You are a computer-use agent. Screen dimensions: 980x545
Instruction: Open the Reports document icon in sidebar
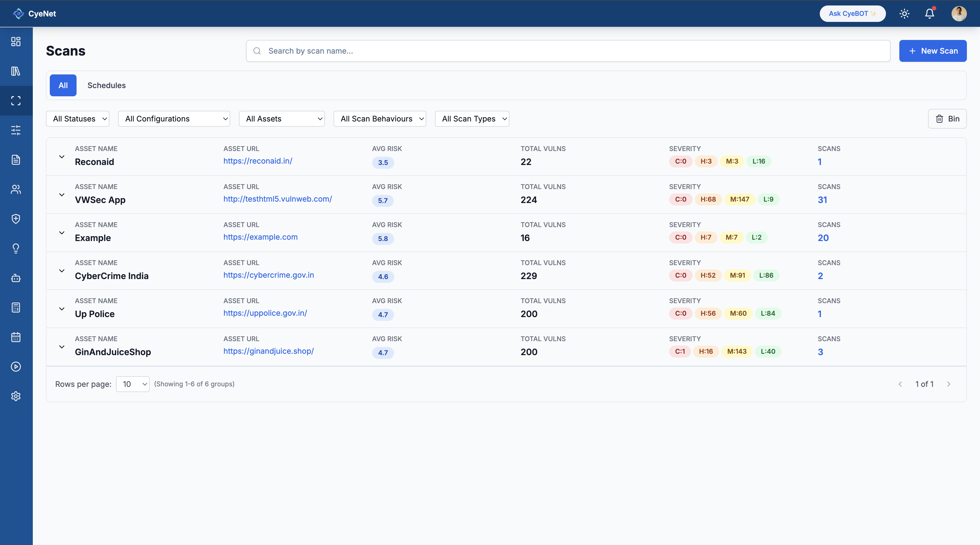(16, 160)
